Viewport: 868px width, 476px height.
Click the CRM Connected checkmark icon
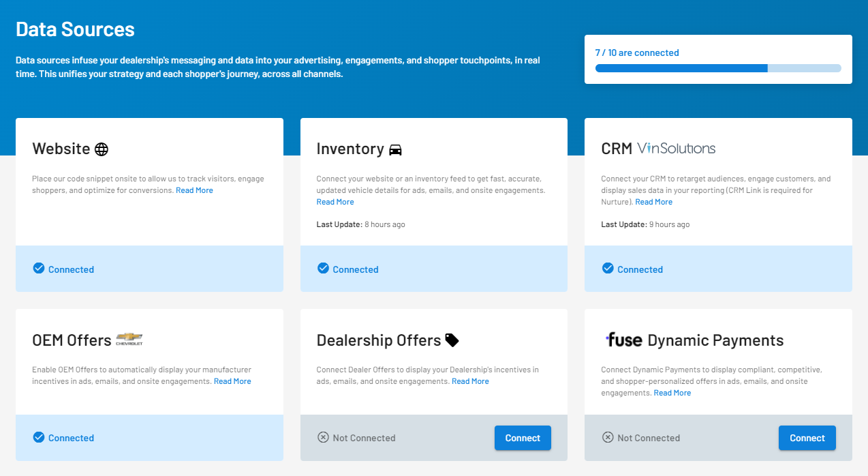pyautogui.click(x=608, y=268)
